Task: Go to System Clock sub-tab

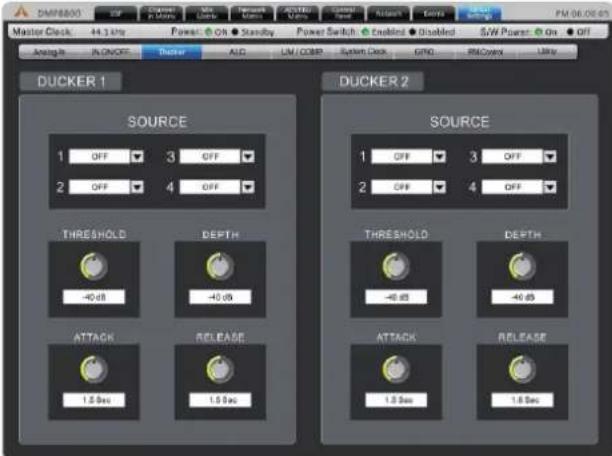Action: coord(363,52)
